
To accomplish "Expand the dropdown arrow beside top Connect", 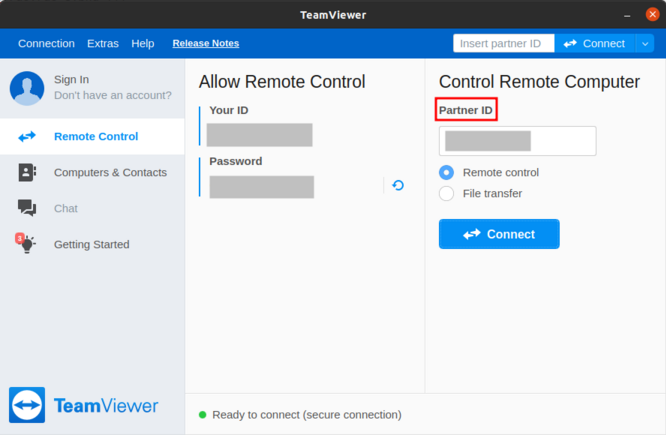I will coord(645,44).
